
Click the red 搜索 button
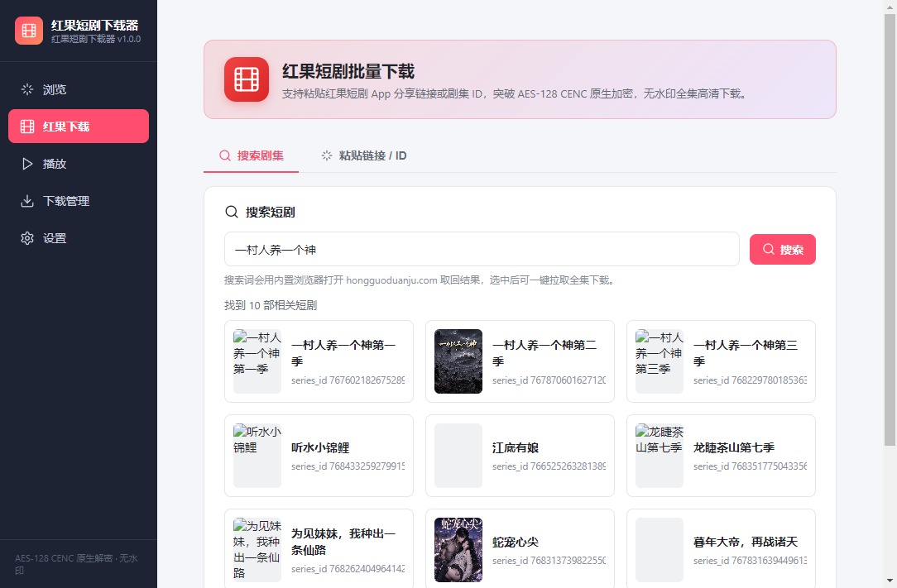[x=783, y=250]
